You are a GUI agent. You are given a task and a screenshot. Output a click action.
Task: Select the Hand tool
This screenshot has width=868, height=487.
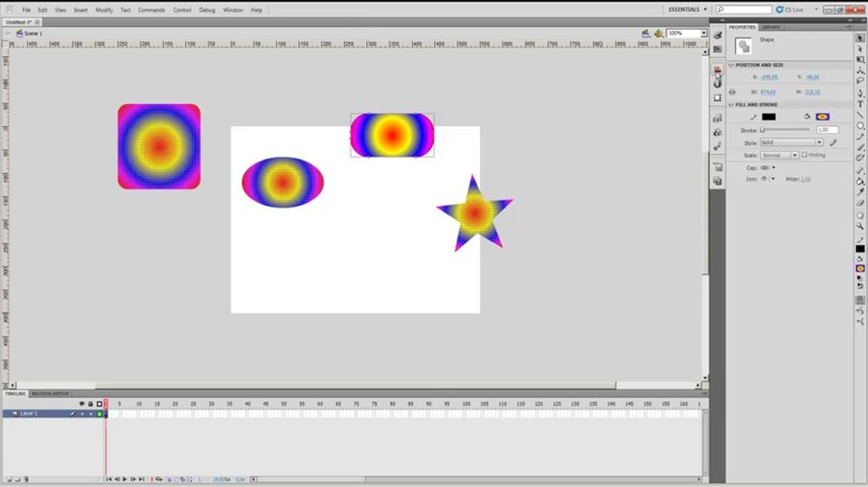861,214
